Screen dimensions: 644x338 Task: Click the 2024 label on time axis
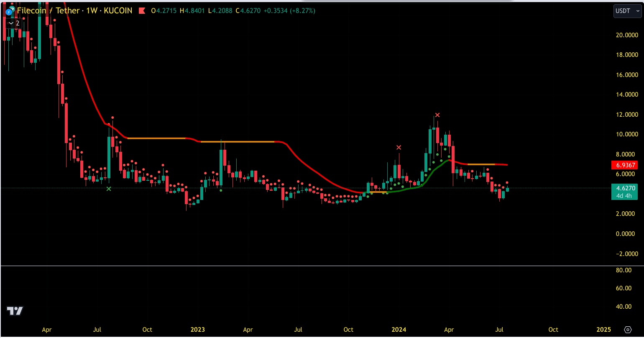pos(399,330)
